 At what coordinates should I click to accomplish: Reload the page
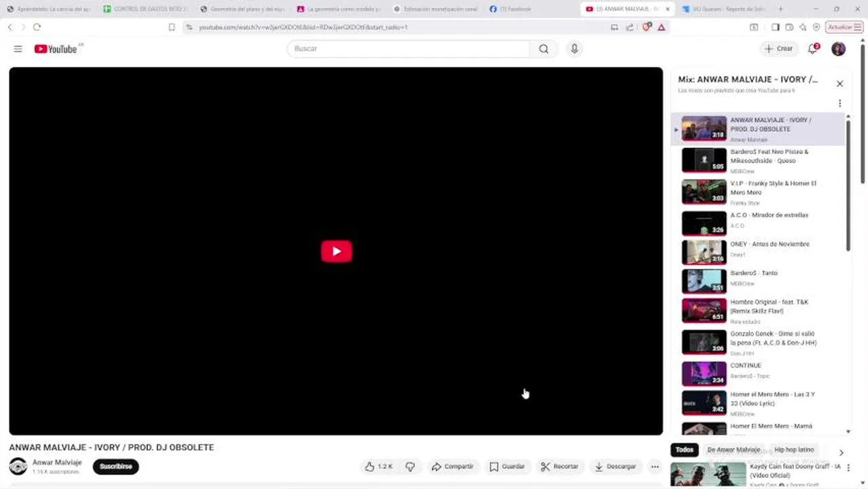[x=37, y=27]
